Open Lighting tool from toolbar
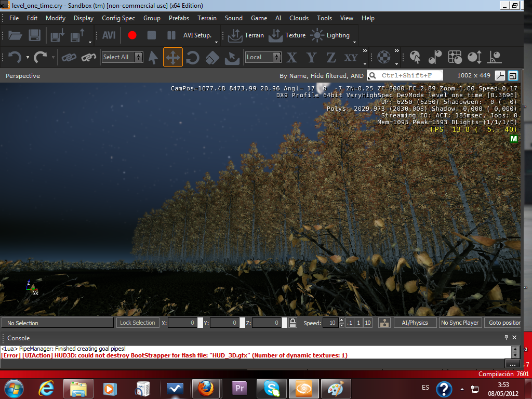The height and width of the screenshot is (399, 532). [330, 35]
